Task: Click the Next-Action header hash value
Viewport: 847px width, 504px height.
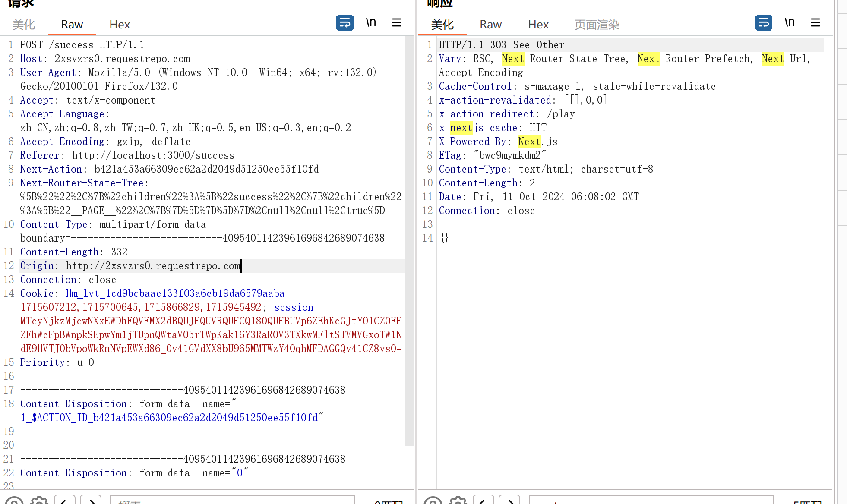Action: (x=207, y=169)
